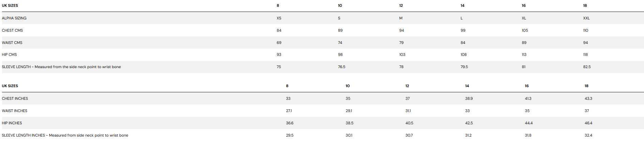The image size is (644, 141).
Task: Click the SLEEVE LENGTH INCHES row label
Action: [x=65, y=135]
